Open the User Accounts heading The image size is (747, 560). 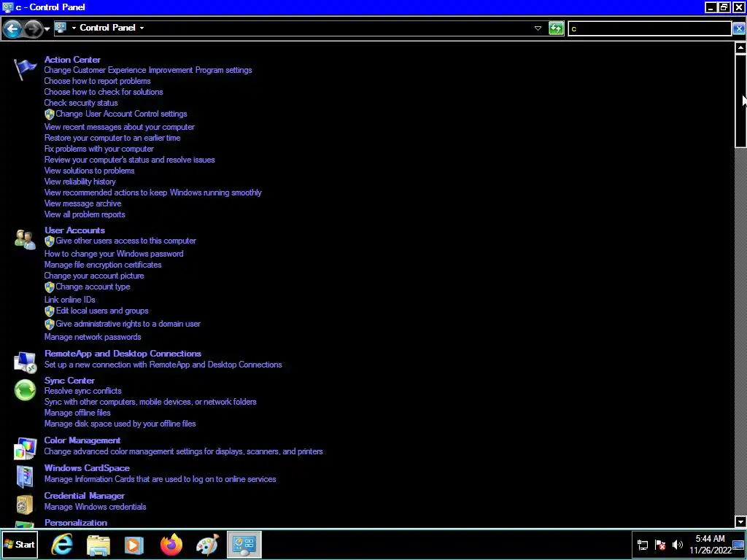[x=75, y=230]
